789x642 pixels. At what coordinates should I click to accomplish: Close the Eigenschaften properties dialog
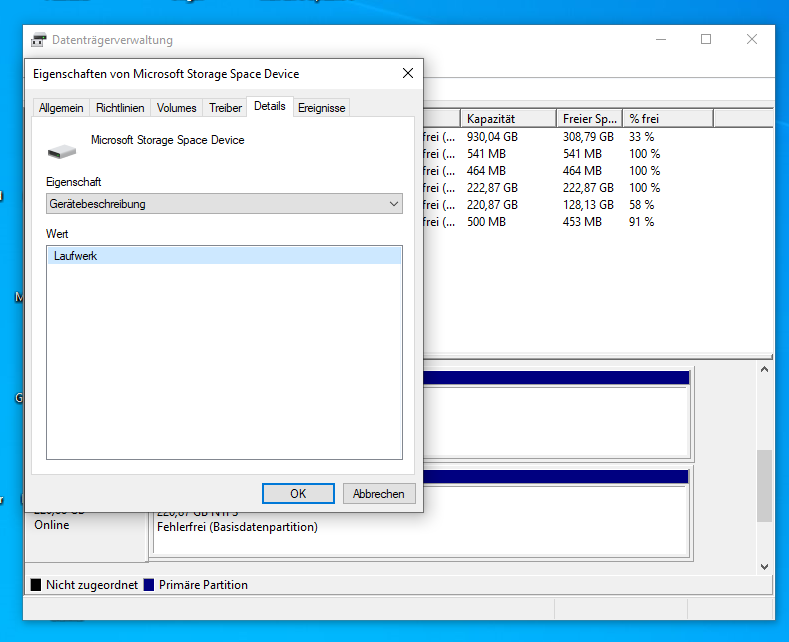(x=408, y=73)
